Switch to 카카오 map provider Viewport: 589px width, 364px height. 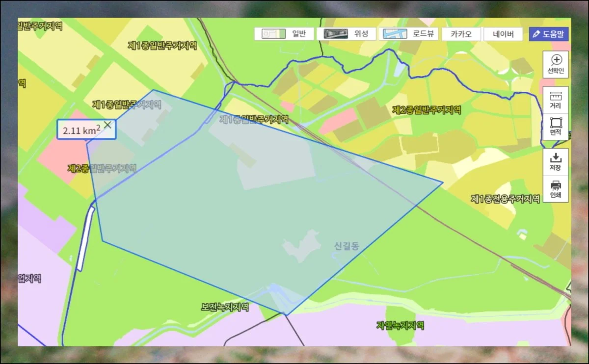pos(461,34)
